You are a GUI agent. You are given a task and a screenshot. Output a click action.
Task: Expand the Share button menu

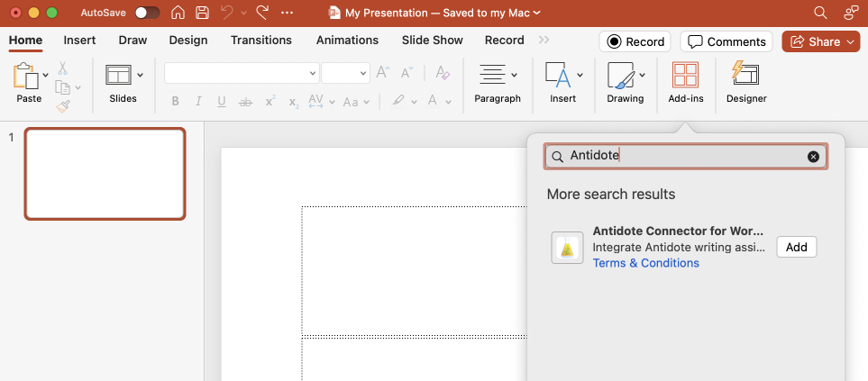pyautogui.click(x=853, y=41)
